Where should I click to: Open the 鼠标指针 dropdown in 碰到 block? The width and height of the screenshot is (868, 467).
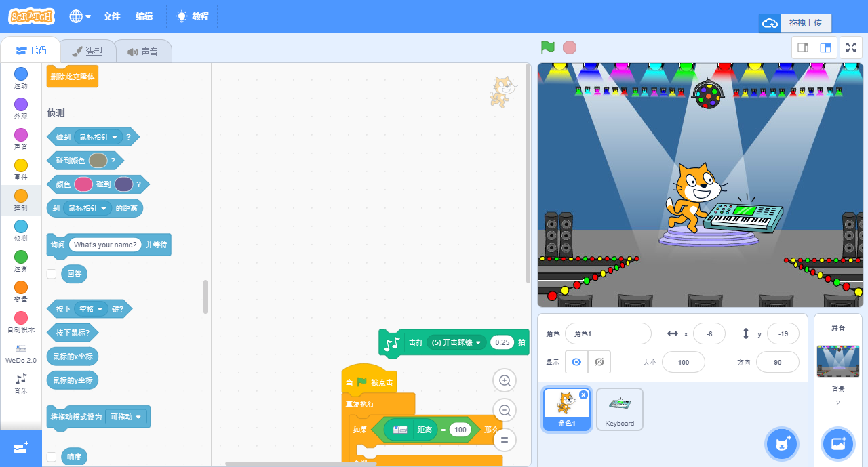point(98,137)
